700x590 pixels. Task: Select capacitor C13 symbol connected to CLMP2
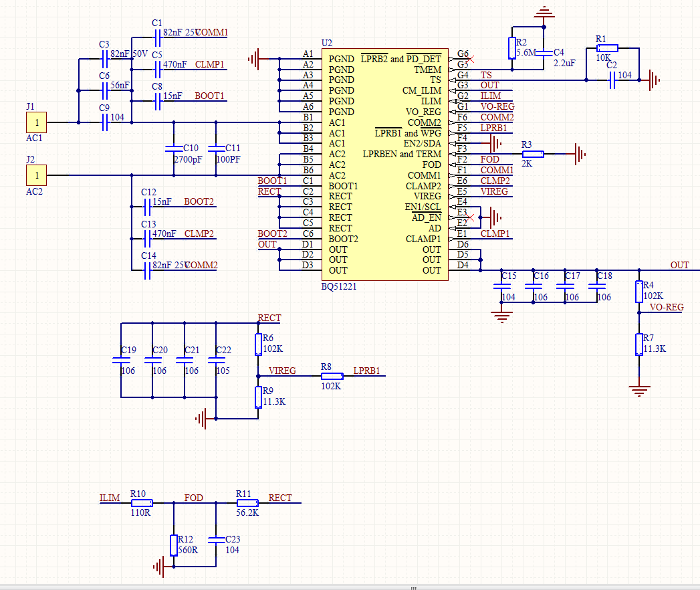pos(147,239)
